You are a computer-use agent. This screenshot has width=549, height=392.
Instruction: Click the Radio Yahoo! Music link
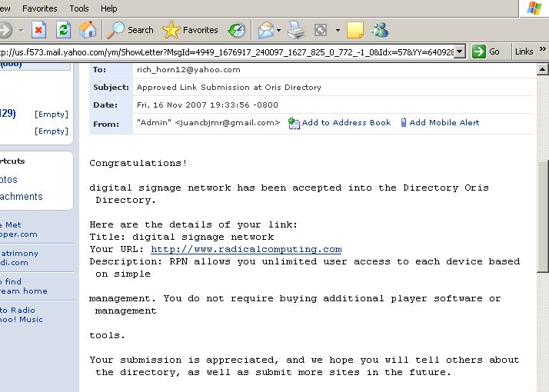[22, 314]
